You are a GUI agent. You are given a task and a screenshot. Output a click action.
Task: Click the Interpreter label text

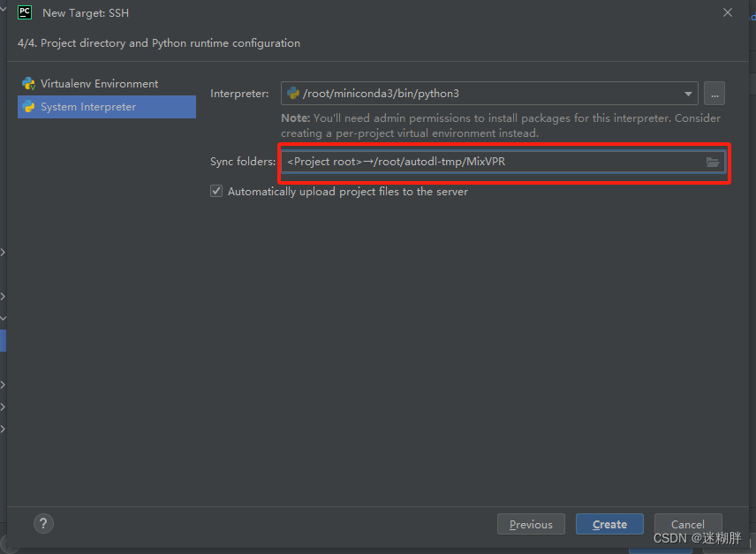coord(239,94)
